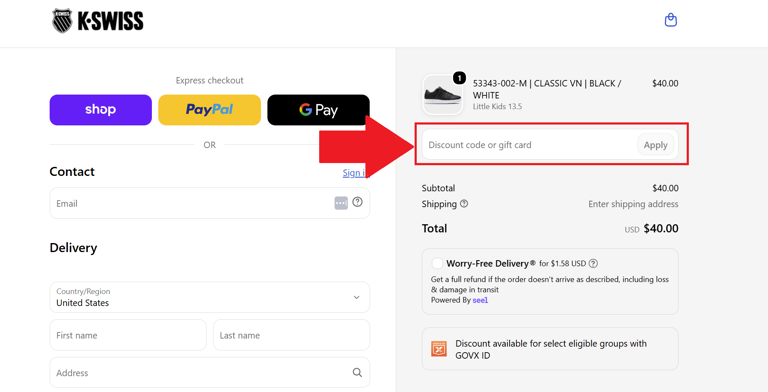Viewport: 768px width, 392px height.
Task: Click the Total $40.00 amount
Action: point(661,228)
